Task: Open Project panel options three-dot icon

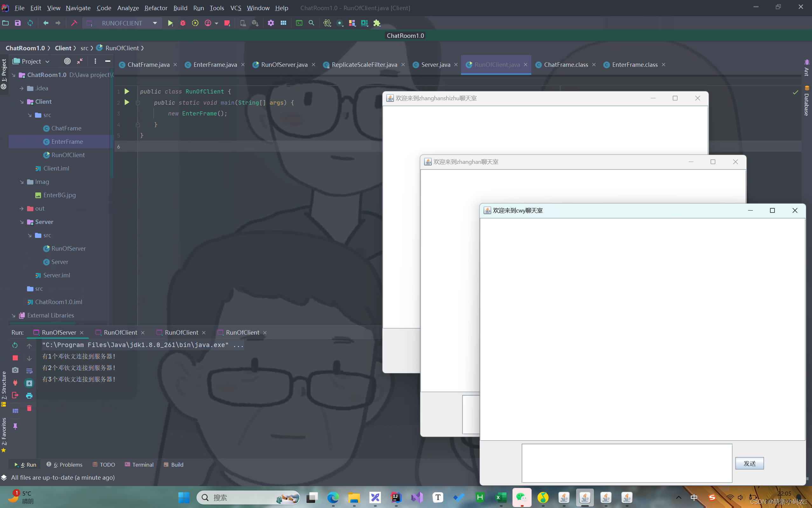Action: click(95, 61)
